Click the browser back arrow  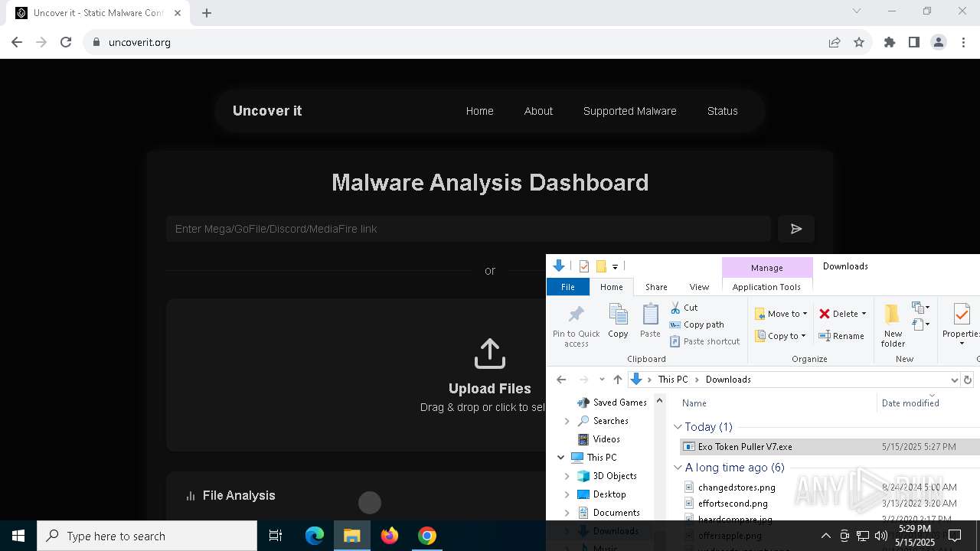pyautogui.click(x=17, y=42)
